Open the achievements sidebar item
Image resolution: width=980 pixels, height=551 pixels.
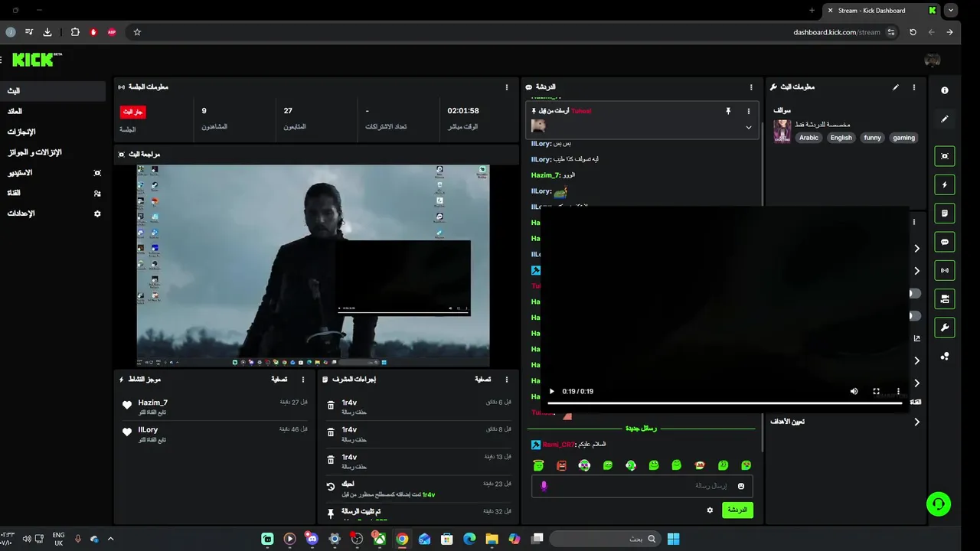tap(53, 132)
